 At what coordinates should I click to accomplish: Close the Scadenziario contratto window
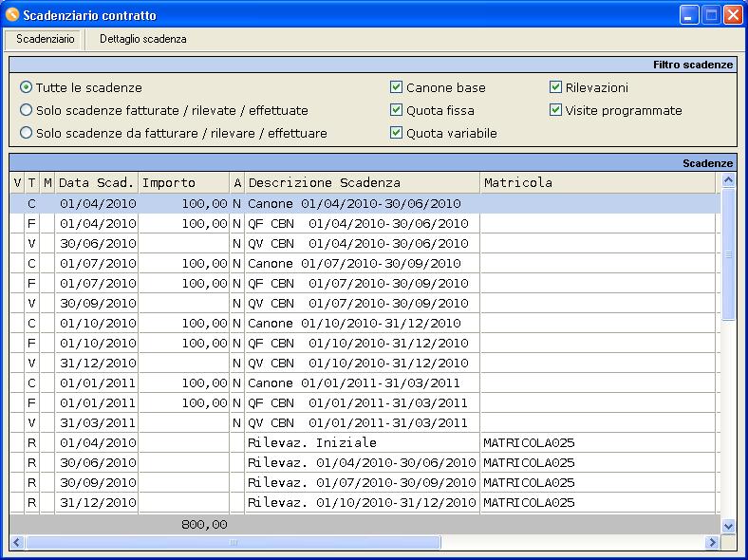point(732,15)
